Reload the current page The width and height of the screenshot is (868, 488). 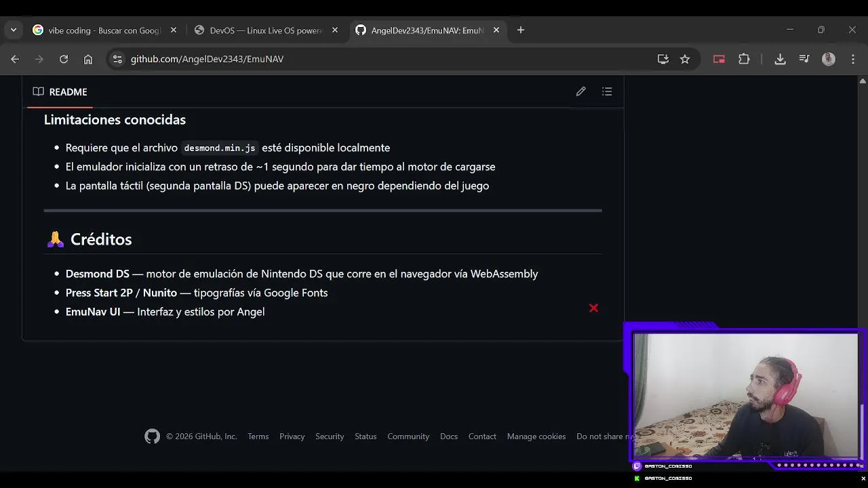click(x=64, y=59)
